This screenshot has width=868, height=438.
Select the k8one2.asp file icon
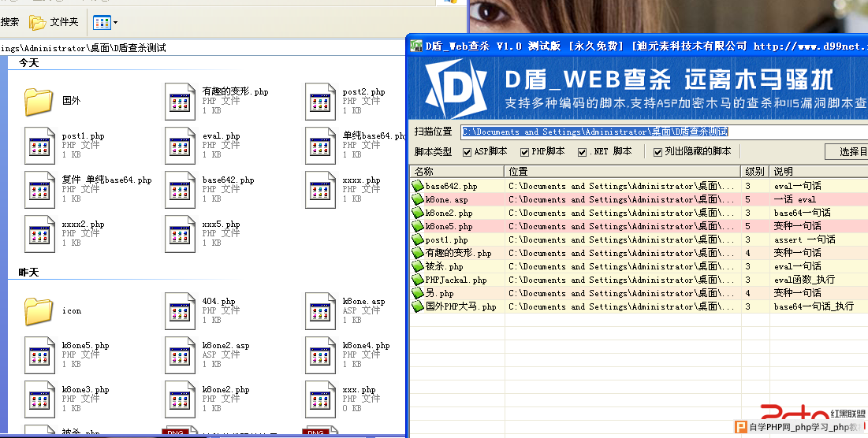(x=180, y=355)
